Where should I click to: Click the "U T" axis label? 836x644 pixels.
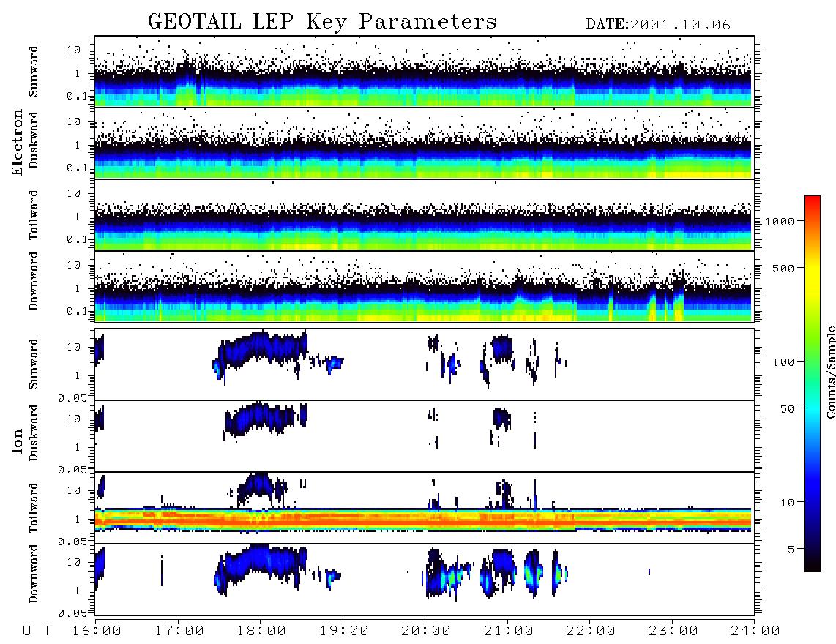(37, 632)
